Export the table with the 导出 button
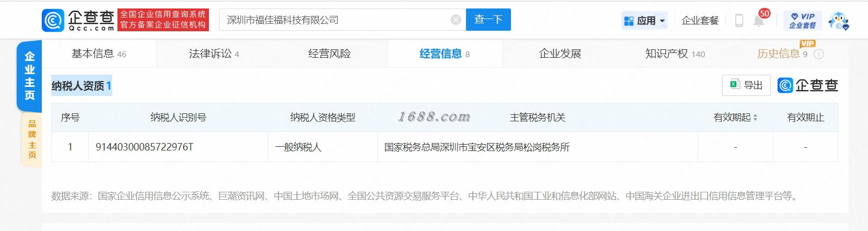 click(x=746, y=85)
